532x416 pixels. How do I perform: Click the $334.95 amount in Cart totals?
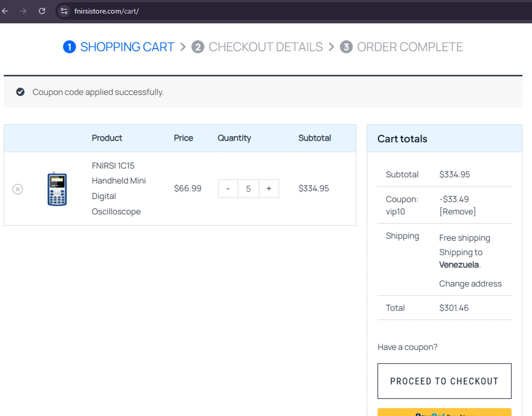[454, 174]
